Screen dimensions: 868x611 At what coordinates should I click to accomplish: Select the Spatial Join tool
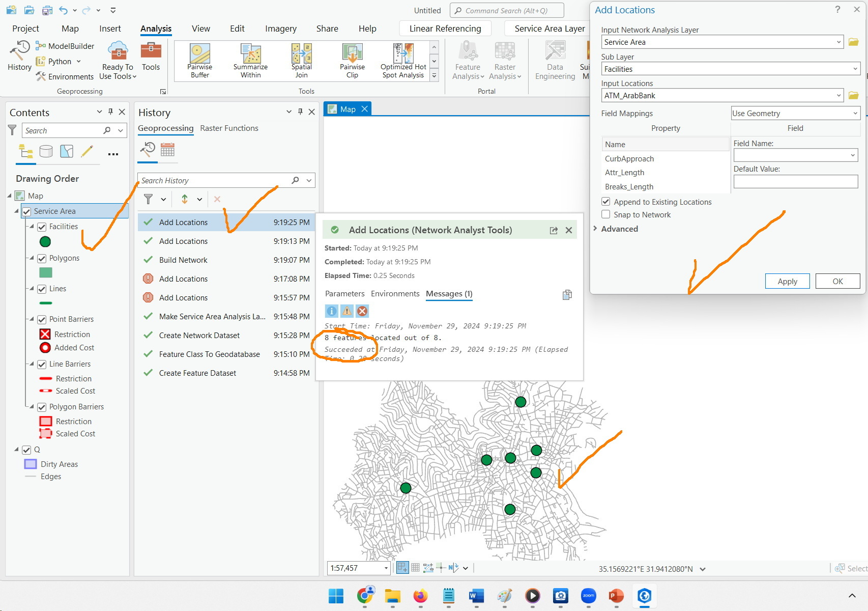[301, 60]
